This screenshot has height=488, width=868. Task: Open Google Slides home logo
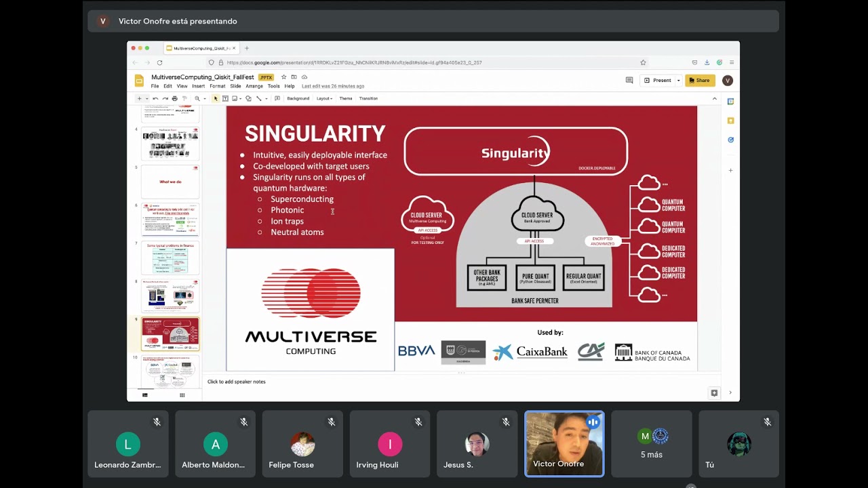pyautogui.click(x=139, y=81)
